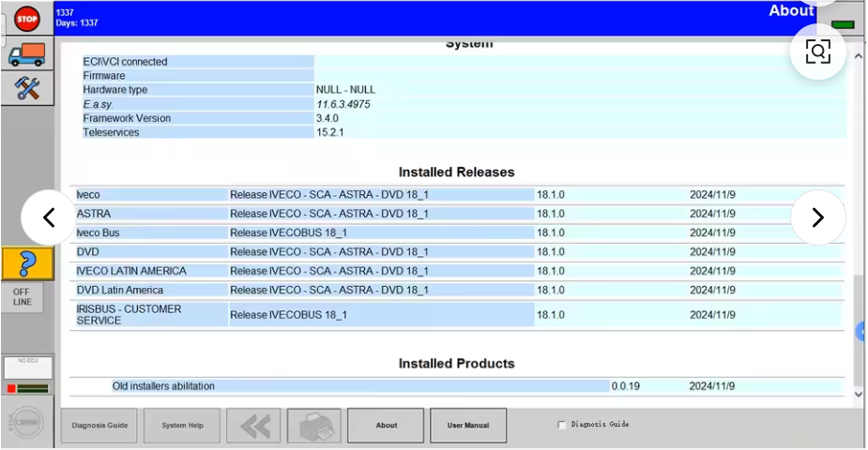Screen dimensions: 868x450
Task: Click the scrollbar up arrow
Action: point(858,56)
